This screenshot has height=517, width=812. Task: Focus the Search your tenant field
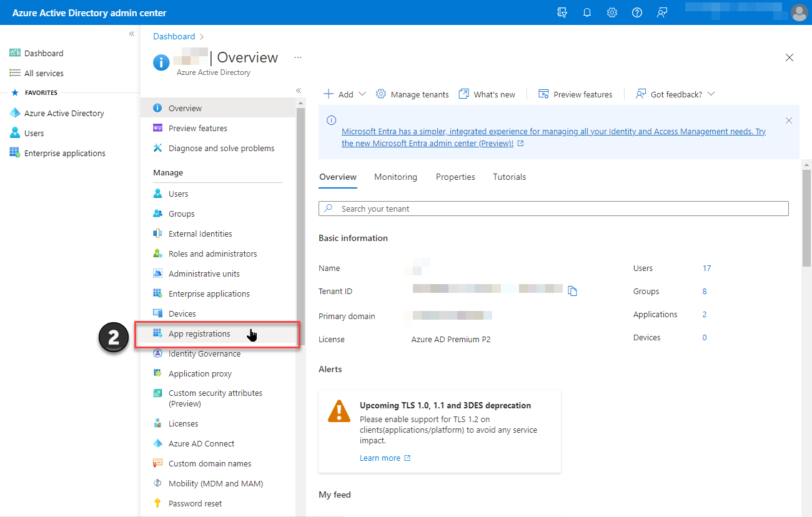click(x=553, y=209)
